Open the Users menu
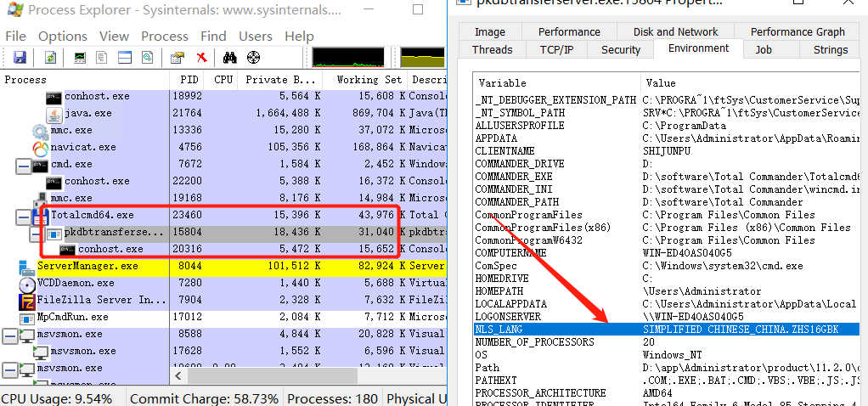This screenshot has width=868, height=406. click(255, 37)
